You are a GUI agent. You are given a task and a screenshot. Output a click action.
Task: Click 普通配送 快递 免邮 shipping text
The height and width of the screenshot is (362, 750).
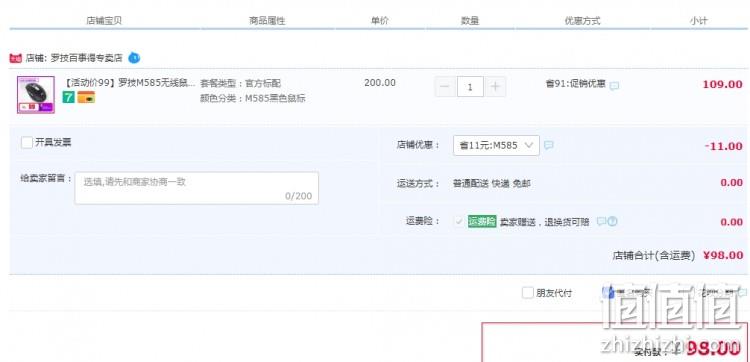click(x=492, y=183)
